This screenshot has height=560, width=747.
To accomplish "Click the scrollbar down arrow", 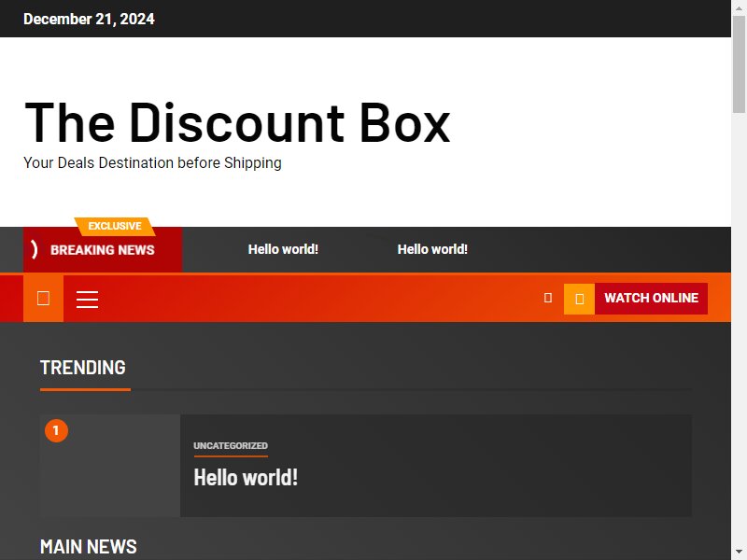I will tap(739, 553).
